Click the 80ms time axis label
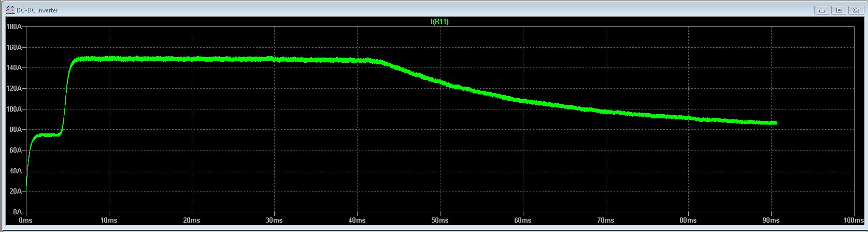The height and width of the screenshot is (232, 868). [x=688, y=221]
